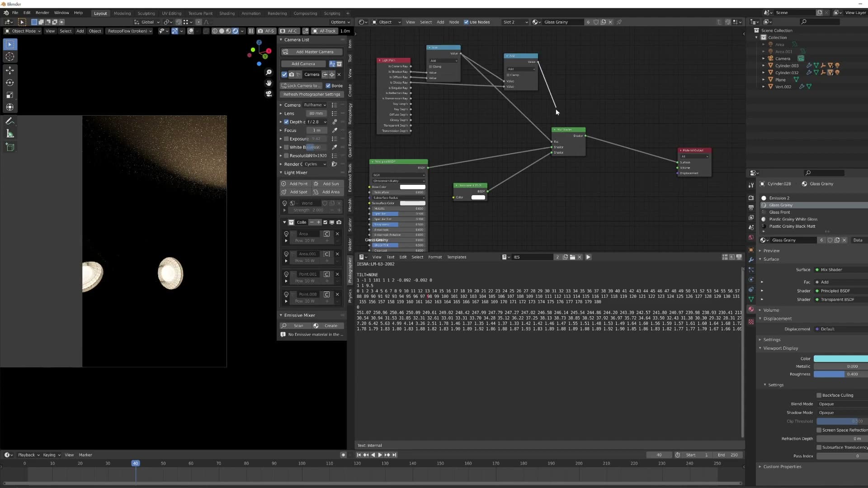Open the Templates menu in text editor

coord(457,257)
